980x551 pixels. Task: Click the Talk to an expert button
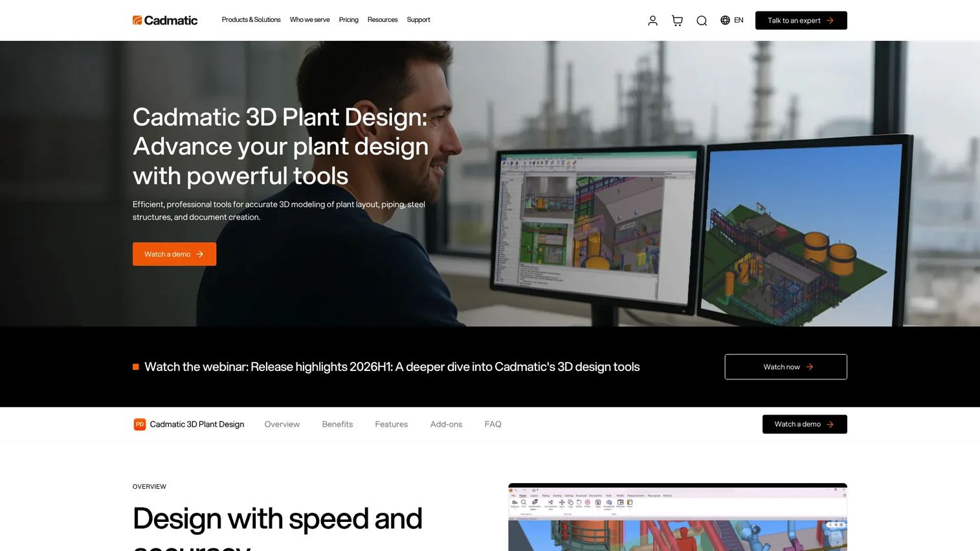801,21
